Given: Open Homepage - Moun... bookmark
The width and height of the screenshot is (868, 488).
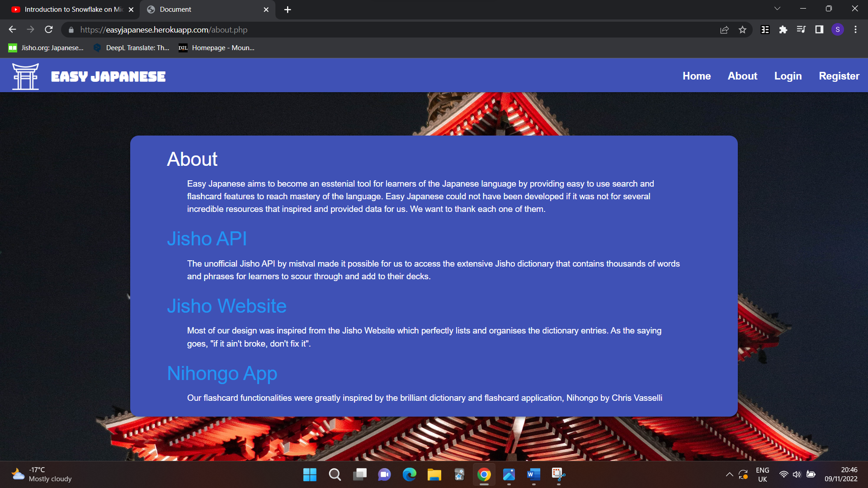Looking at the screenshot, I should [x=216, y=48].
